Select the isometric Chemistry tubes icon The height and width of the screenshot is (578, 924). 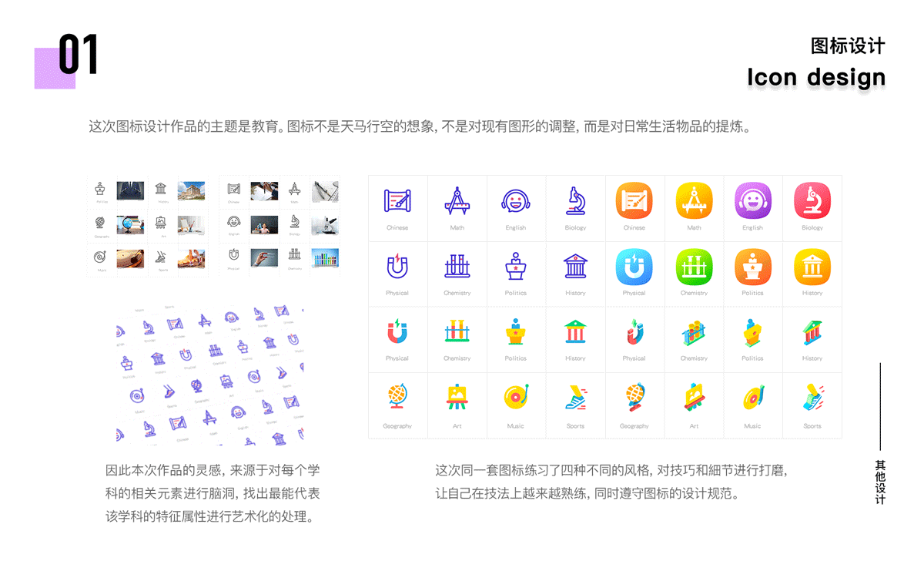tap(694, 332)
